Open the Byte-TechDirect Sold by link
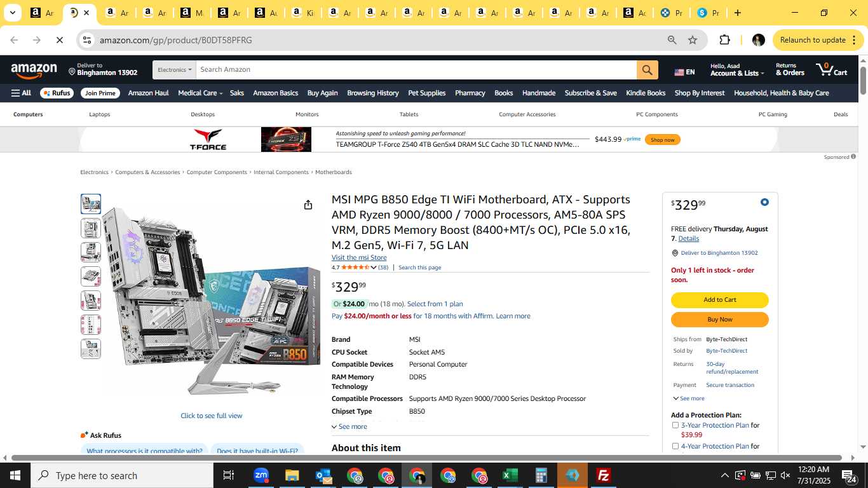Screen dimensions: 868x488 pyautogui.click(x=726, y=351)
